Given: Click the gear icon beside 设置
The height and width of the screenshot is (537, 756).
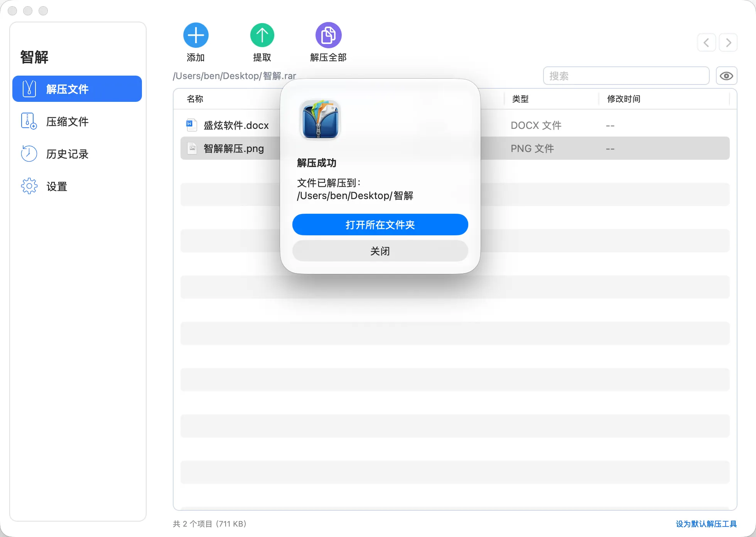Looking at the screenshot, I should [x=29, y=186].
